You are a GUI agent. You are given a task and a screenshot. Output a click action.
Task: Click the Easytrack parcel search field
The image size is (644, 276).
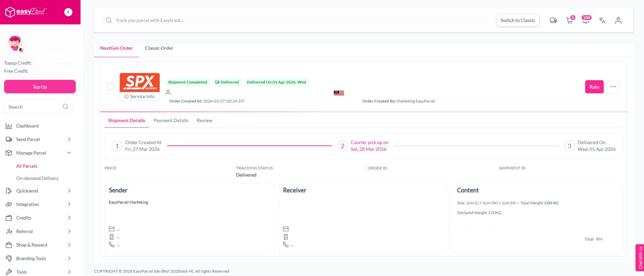pyautogui.click(x=297, y=21)
